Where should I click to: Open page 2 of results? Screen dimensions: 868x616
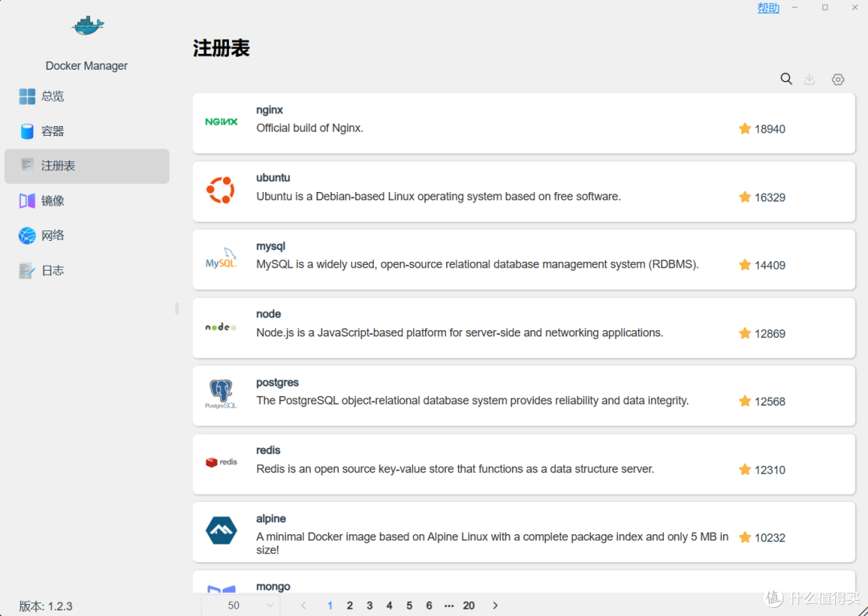click(350, 606)
